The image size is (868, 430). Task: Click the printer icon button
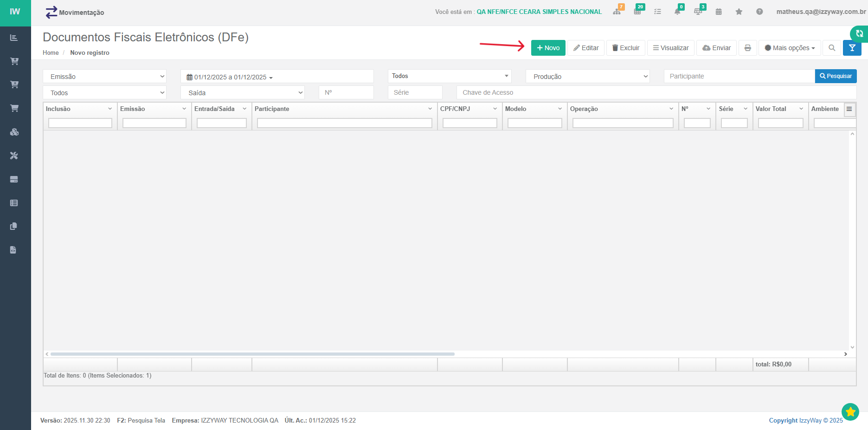pos(747,48)
